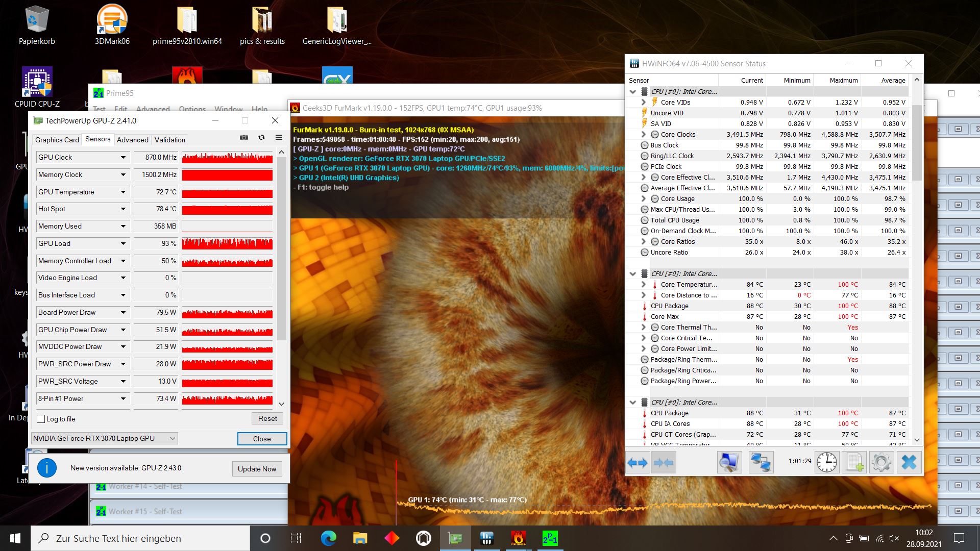Open GPU-Z hamburger menu icon
This screenshot has width=980, height=551.
[x=279, y=137]
